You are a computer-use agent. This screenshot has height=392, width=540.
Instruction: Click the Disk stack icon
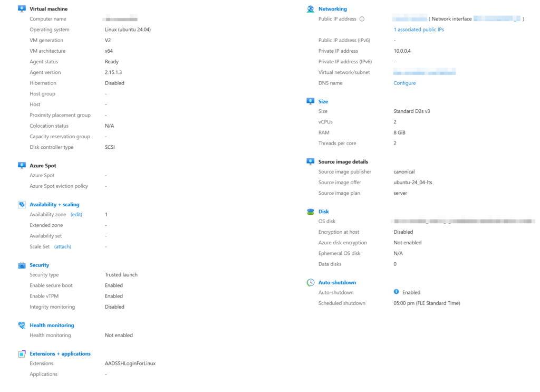click(311, 211)
